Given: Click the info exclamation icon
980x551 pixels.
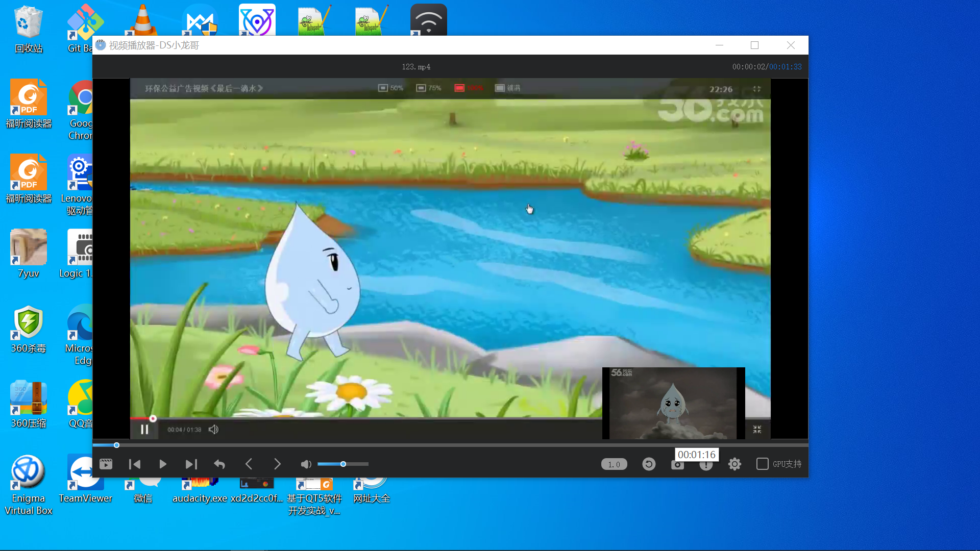Looking at the screenshot, I should [706, 466].
